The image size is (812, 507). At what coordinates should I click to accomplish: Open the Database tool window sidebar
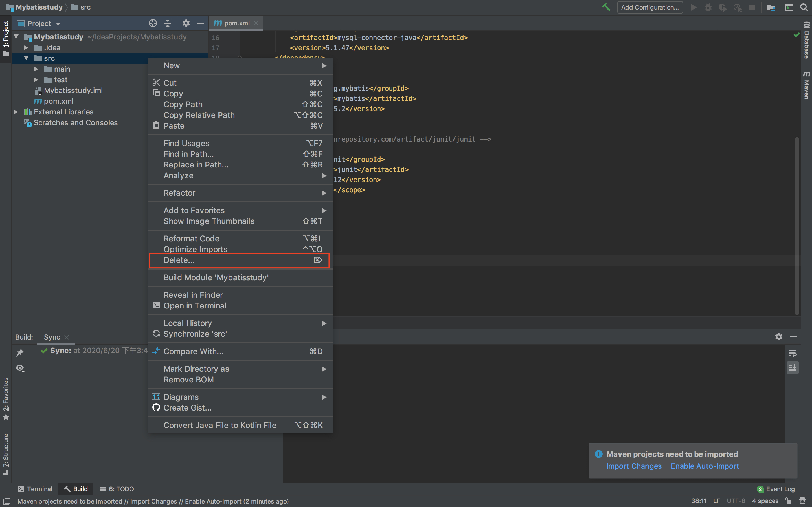806,40
